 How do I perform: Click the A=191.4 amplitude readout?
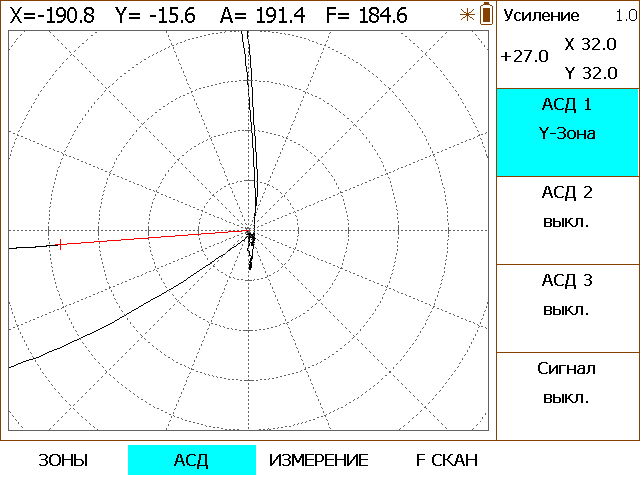point(262,16)
